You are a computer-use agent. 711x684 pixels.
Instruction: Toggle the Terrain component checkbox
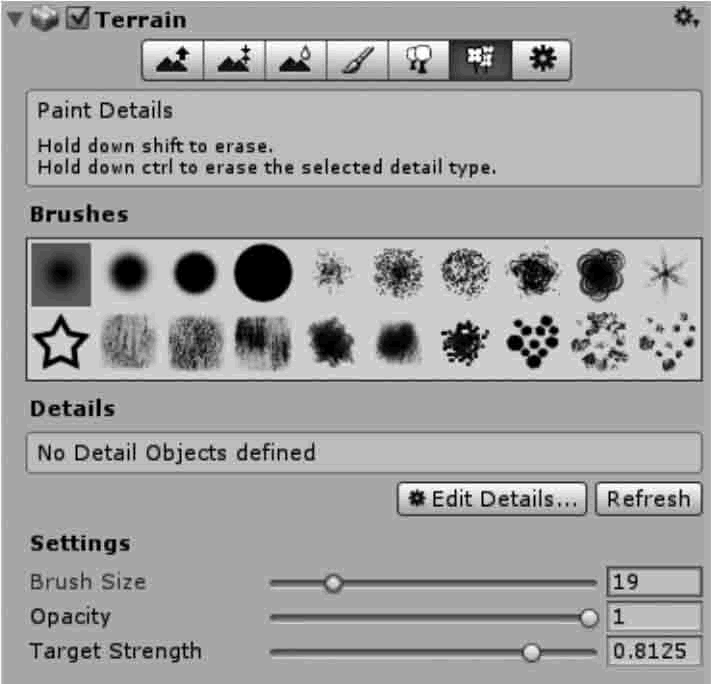tap(78, 19)
